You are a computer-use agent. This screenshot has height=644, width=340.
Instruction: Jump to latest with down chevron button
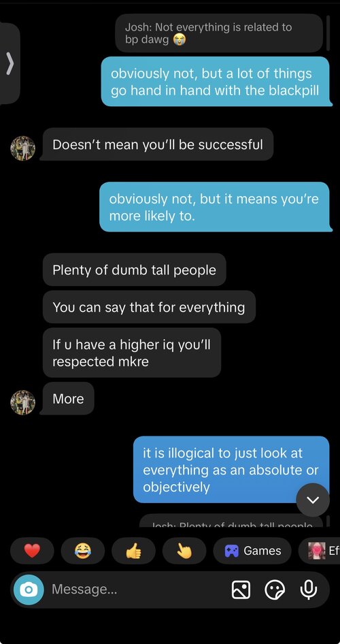313,500
